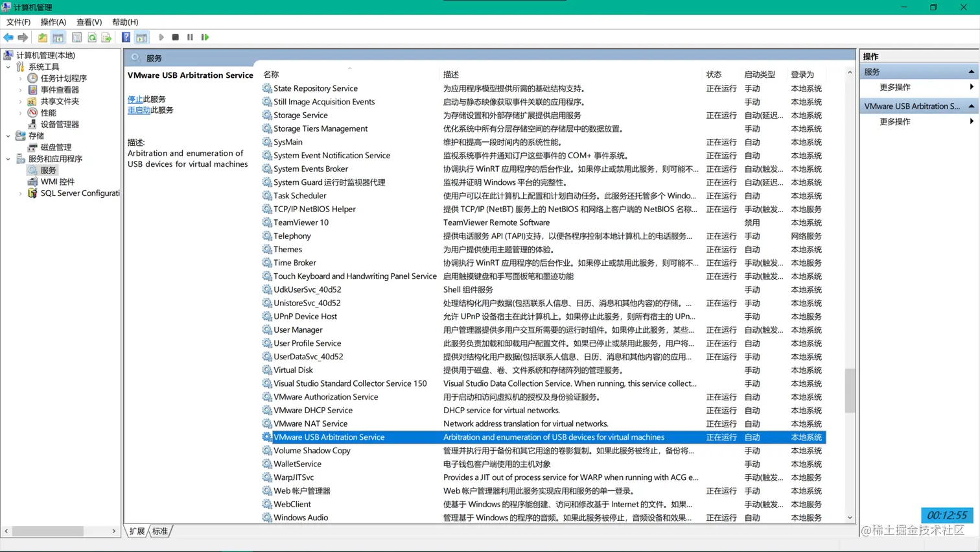Click the Properties icon in the toolbar

pos(76,37)
